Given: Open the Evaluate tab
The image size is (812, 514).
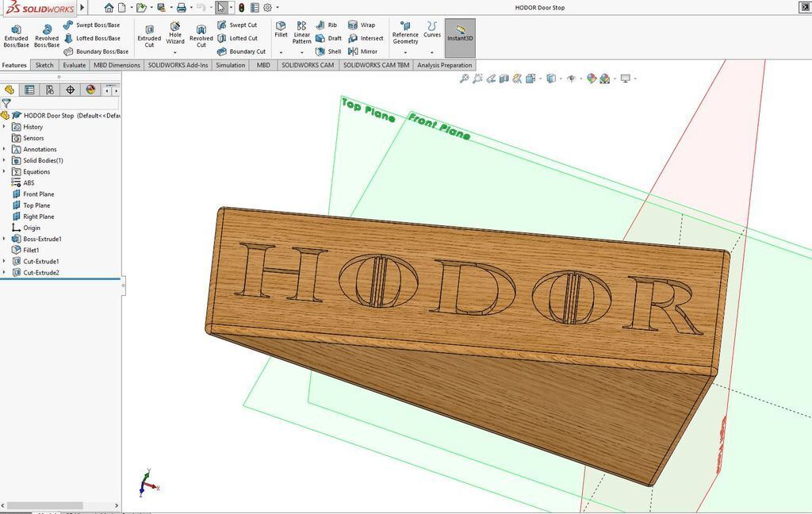Looking at the screenshot, I should (x=75, y=65).
